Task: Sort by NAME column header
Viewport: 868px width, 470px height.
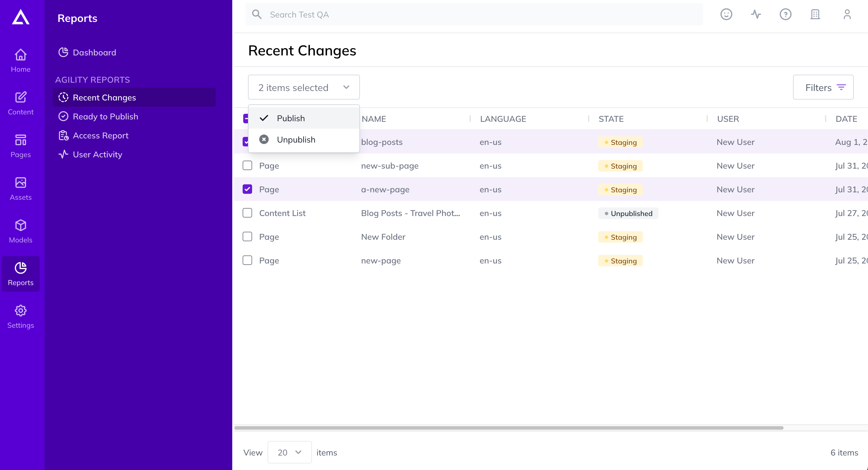Action: tap(374, 119)
